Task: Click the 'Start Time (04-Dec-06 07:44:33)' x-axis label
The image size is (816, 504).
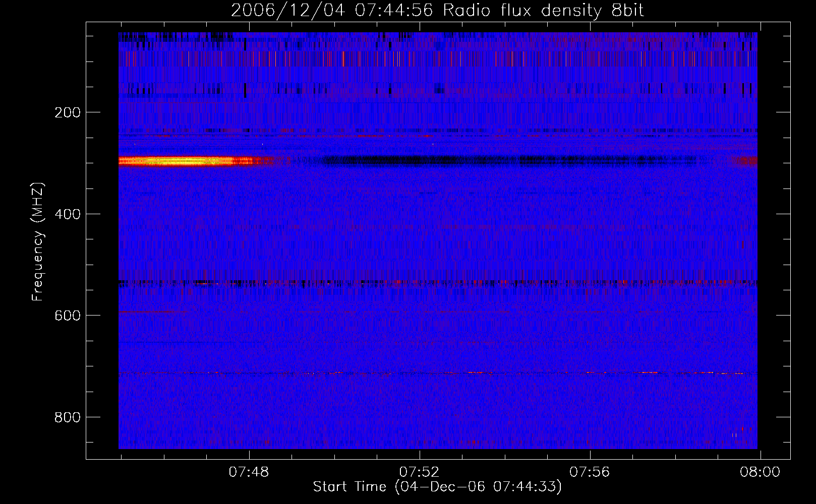Action: coord(437,487)
